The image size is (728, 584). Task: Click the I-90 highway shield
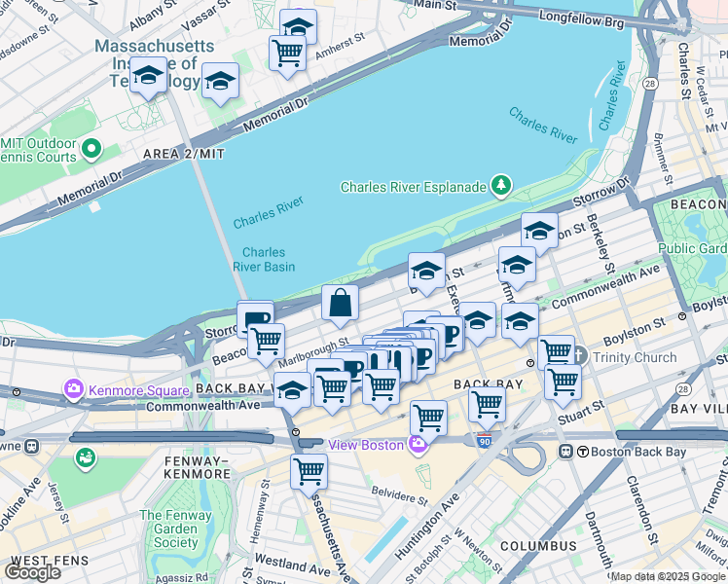[485, 441]
